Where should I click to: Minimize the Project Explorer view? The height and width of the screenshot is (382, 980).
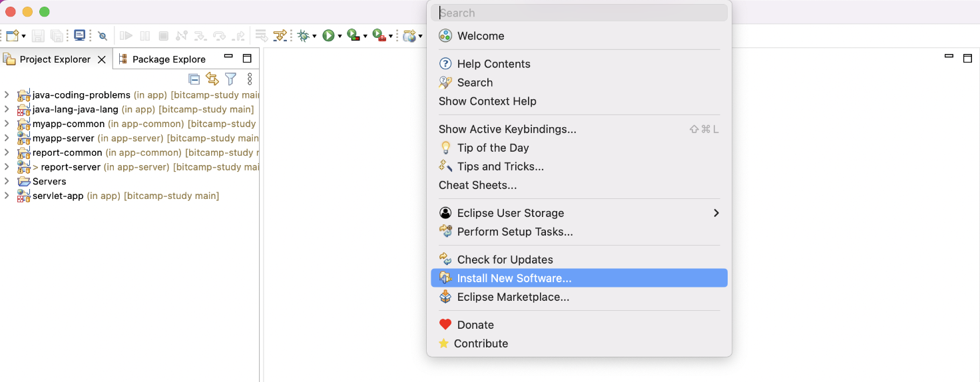[x=228, y=57]
